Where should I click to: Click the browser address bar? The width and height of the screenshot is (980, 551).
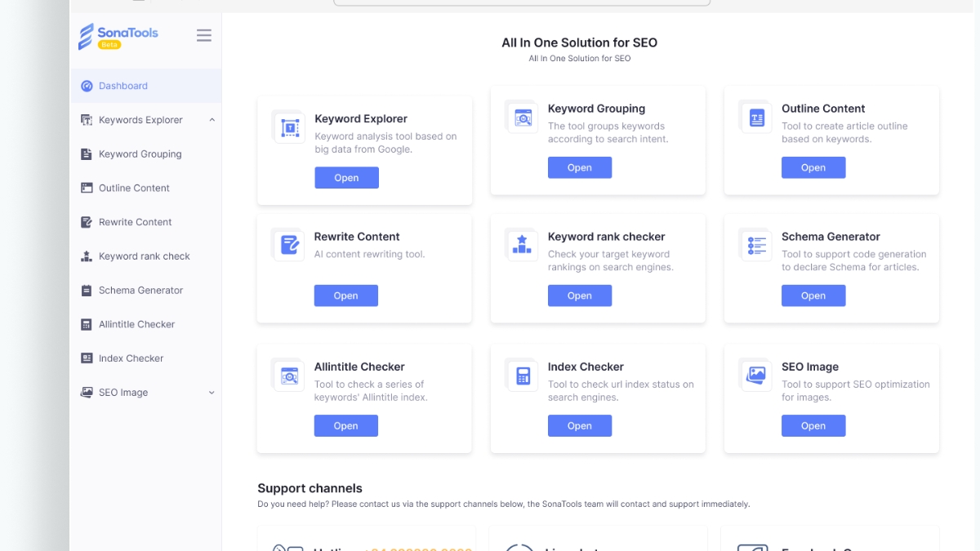point(523,2)
